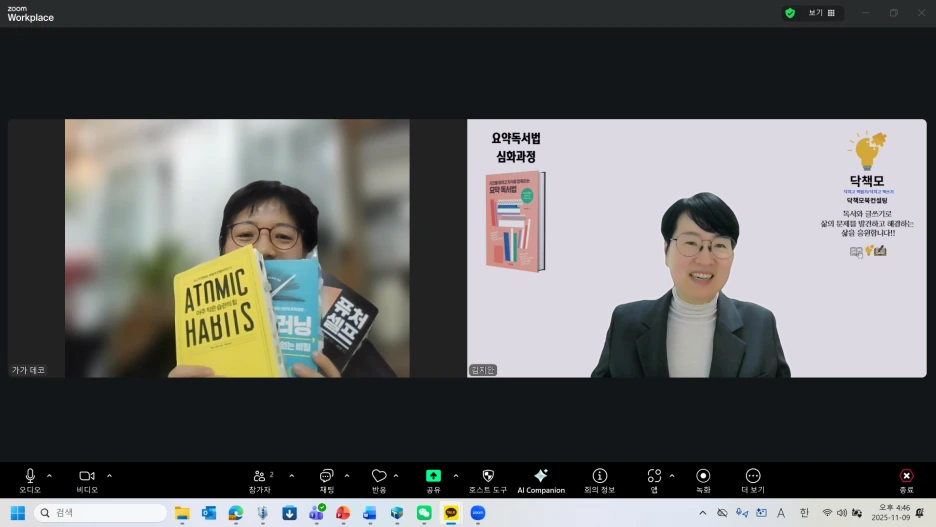The width and height of the screenshot is (936, 527).
Task: Open the Zoom taskbar icon
Action: [x=478, y=513]
